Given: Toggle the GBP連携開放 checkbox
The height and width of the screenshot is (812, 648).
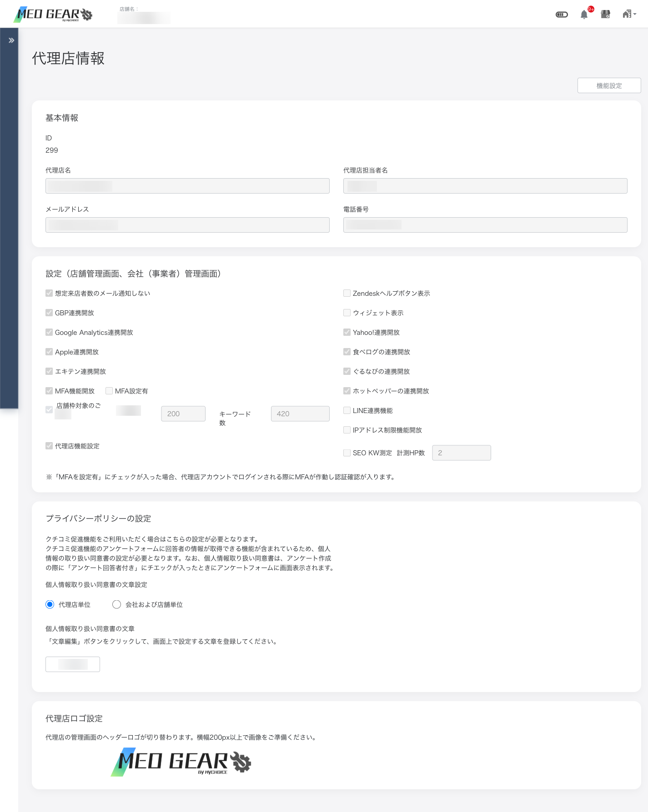Looking at the screenshot, I should coord(49,313).
